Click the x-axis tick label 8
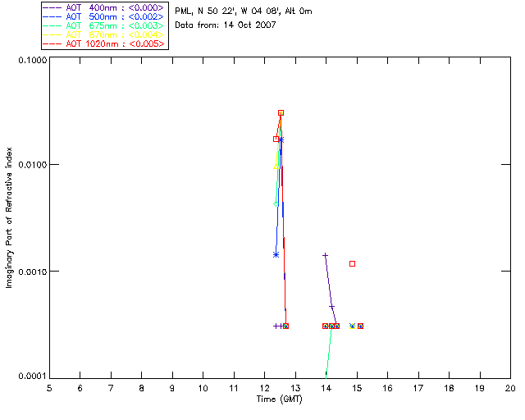Screen dimensions: 525x420 coord(142,388)
